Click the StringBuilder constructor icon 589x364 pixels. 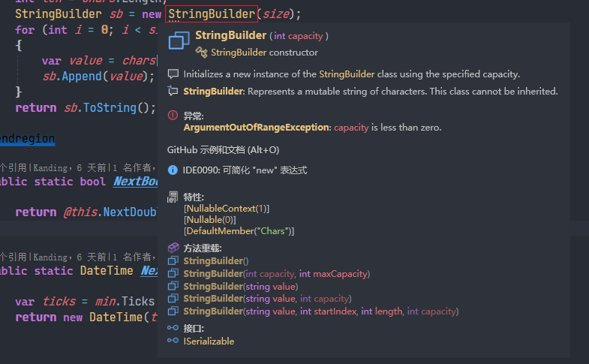(201, 52)
